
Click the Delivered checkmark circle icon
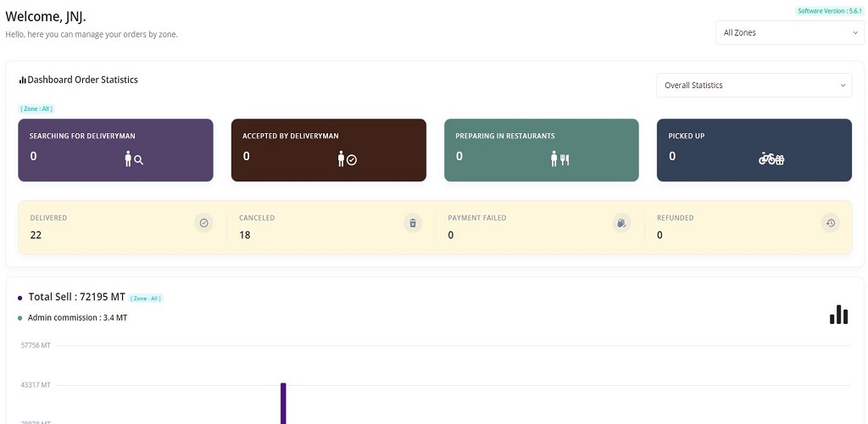pyautogui.click(x=203, y=223)
